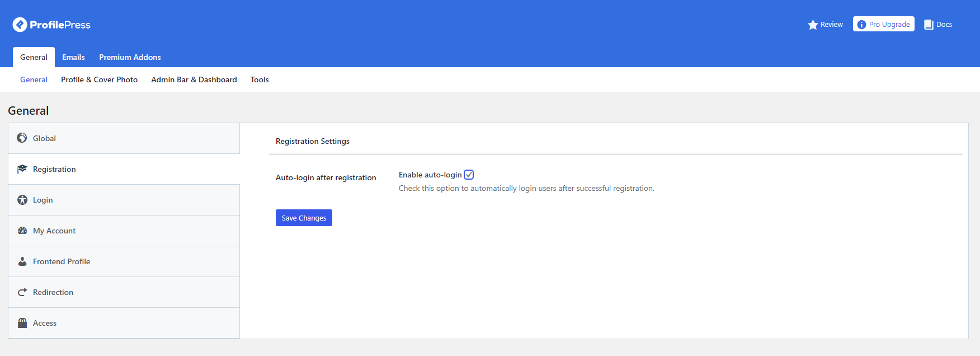Click the Pro Upgrade button
This screenshot has width=980, height=356.
883,24
